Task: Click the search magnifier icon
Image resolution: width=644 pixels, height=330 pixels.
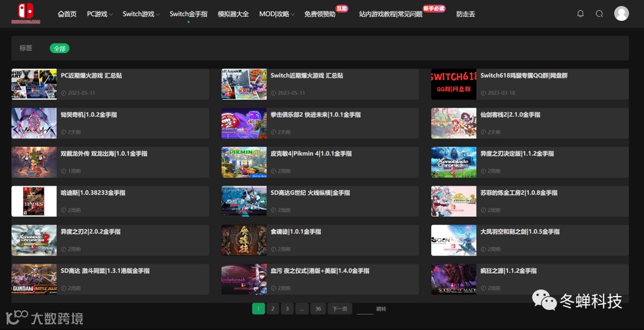Action: coord(599,14)
